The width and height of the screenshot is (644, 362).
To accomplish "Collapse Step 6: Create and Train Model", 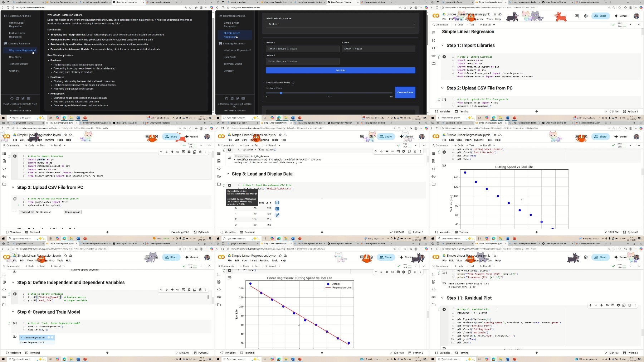I will click(x=13, y=312).
